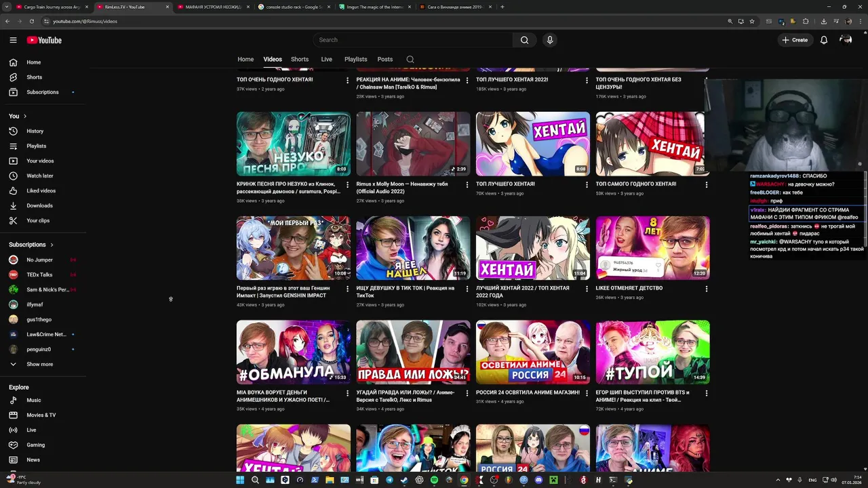The height and width of the screenshot is (488, 868).
Task: Show more subscriptions
Action: tap(43, 364)
